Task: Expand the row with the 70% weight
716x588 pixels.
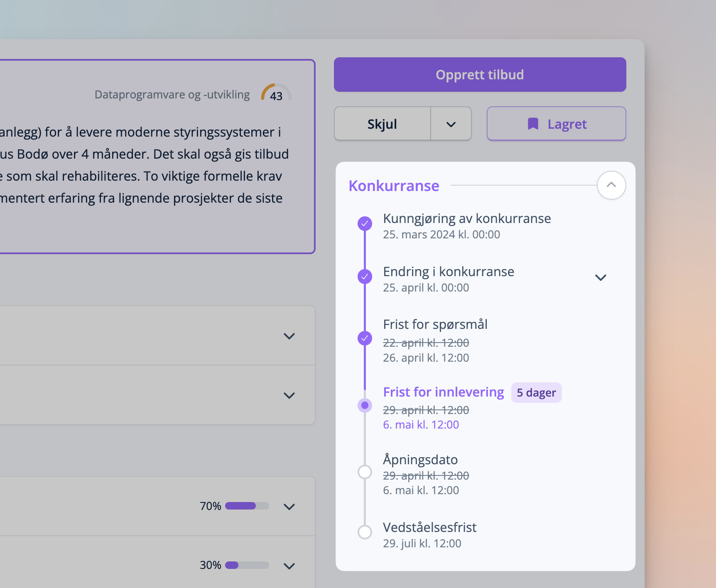Action: point(289,507)
